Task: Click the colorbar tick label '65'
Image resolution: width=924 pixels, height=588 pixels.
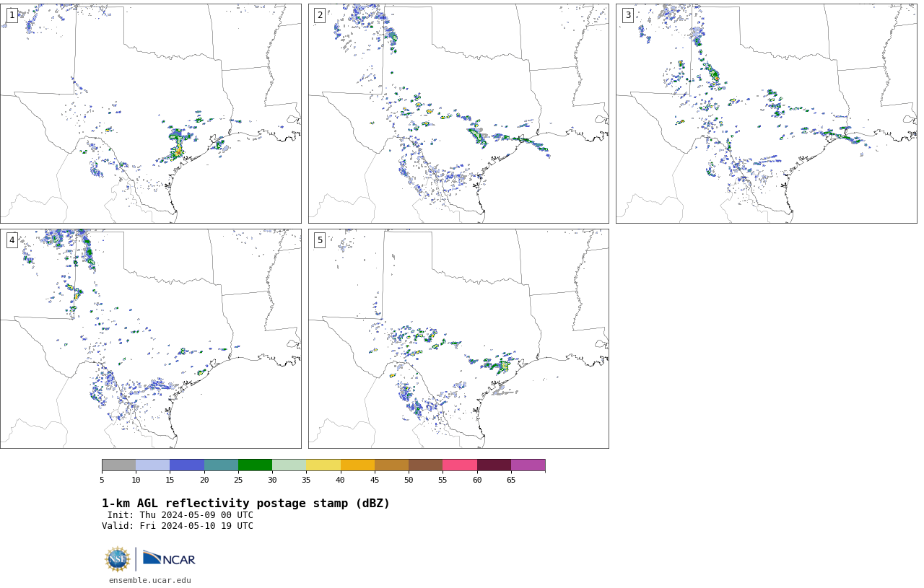Action: click(x=511, y=480)
